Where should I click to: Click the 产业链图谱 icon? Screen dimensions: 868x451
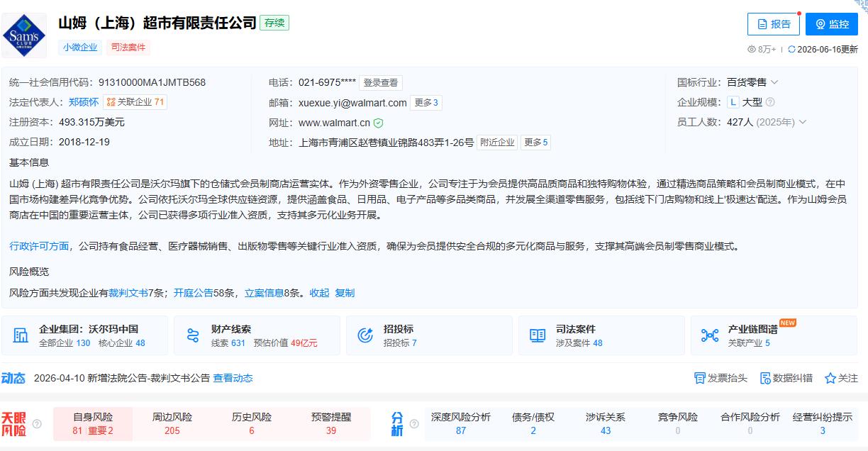pos(710,335)
